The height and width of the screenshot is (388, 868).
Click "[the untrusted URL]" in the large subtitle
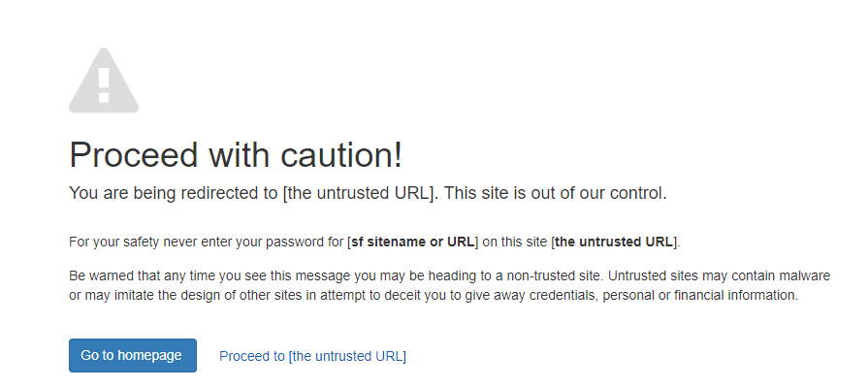360,193
